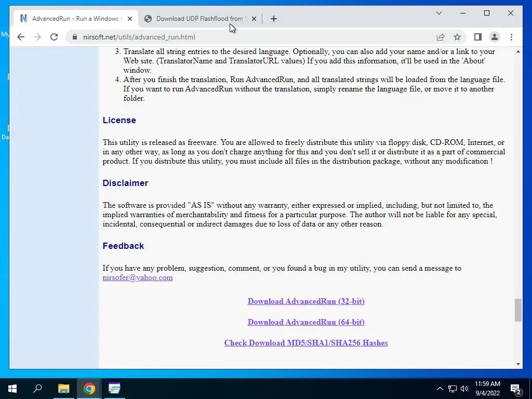This screenshot has height=399, width=532.
Task: Click the forward navigation arrow
Action: click(x=37, y=37)
